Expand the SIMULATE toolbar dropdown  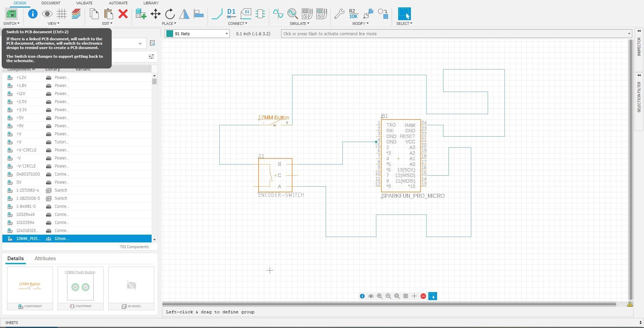click(x=300, y=24)
